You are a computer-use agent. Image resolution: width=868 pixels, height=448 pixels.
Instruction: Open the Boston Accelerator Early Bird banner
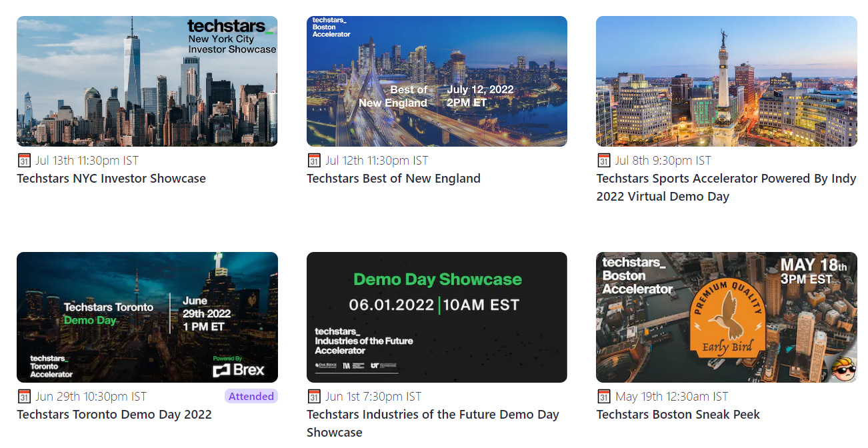coord(727,317)
